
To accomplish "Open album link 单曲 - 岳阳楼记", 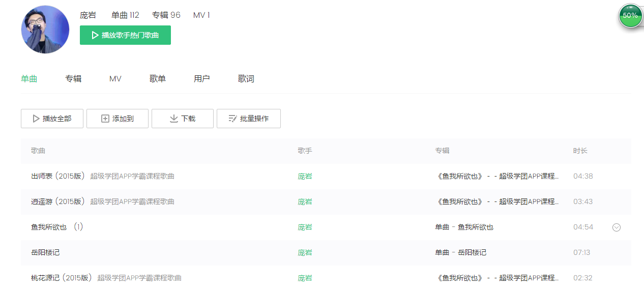I will (x=460, y=252).
